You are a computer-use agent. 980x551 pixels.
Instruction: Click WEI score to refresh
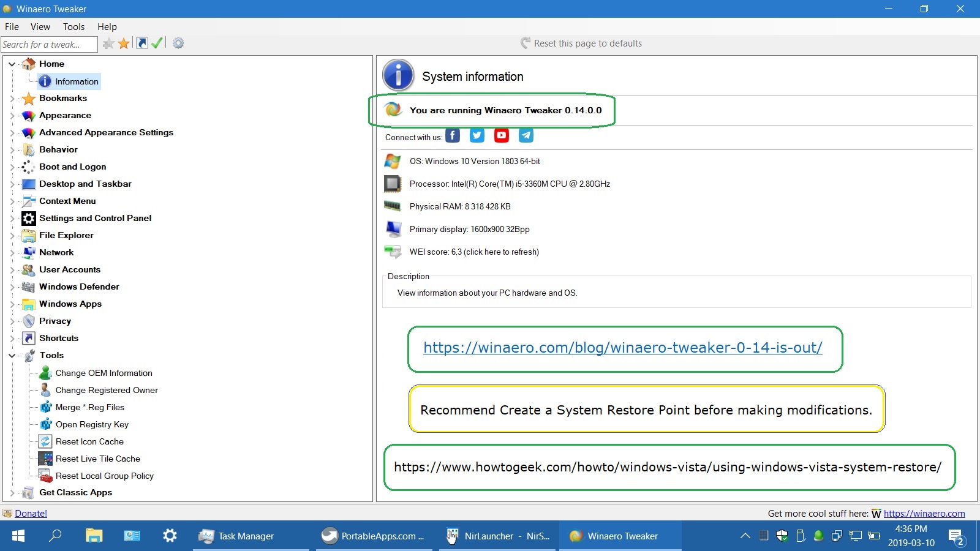pyautogui.click(x=474, y=252)
